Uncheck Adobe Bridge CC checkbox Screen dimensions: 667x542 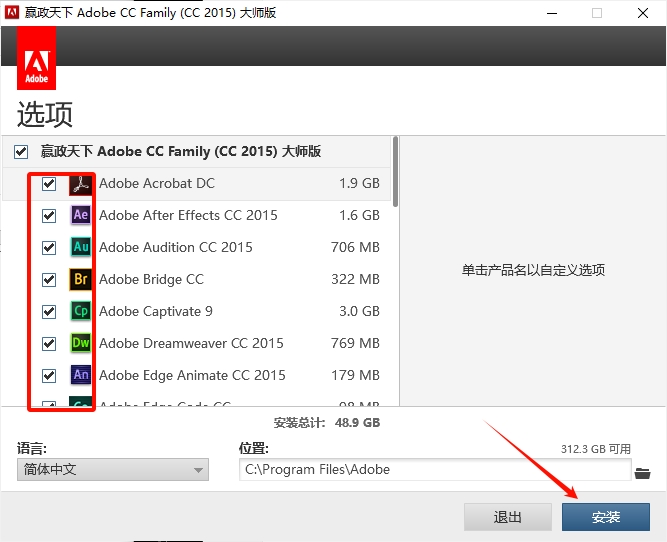[x=49, y=280]
